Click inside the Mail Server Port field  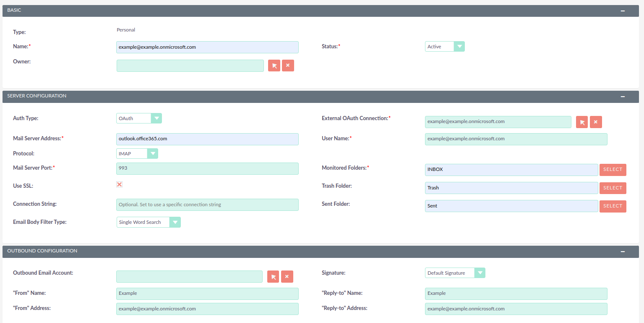coord(207,168)
